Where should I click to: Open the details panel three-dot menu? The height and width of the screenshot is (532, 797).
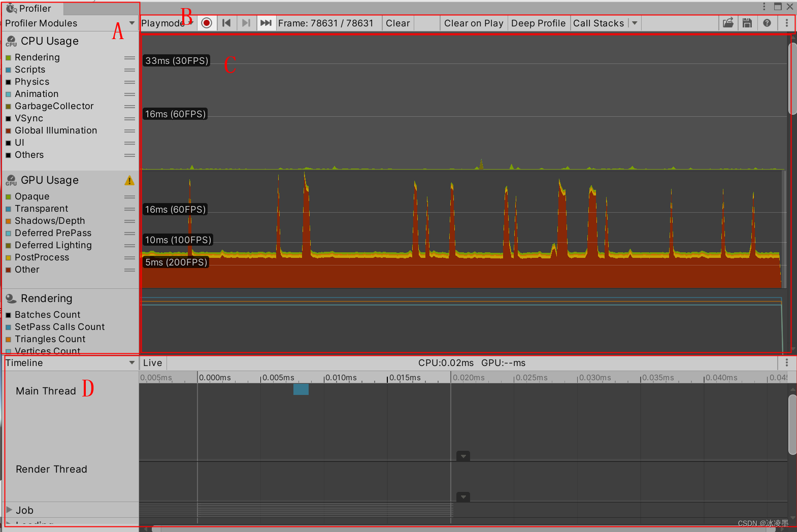pos(787,363)
